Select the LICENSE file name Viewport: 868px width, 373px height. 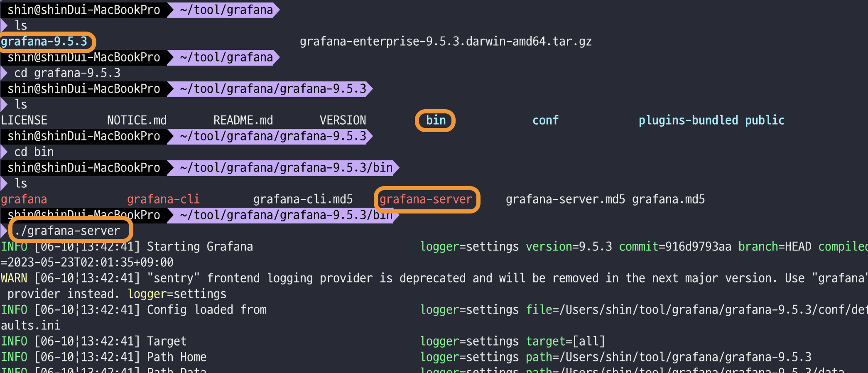pyautogui.click(x=24, y=120)
